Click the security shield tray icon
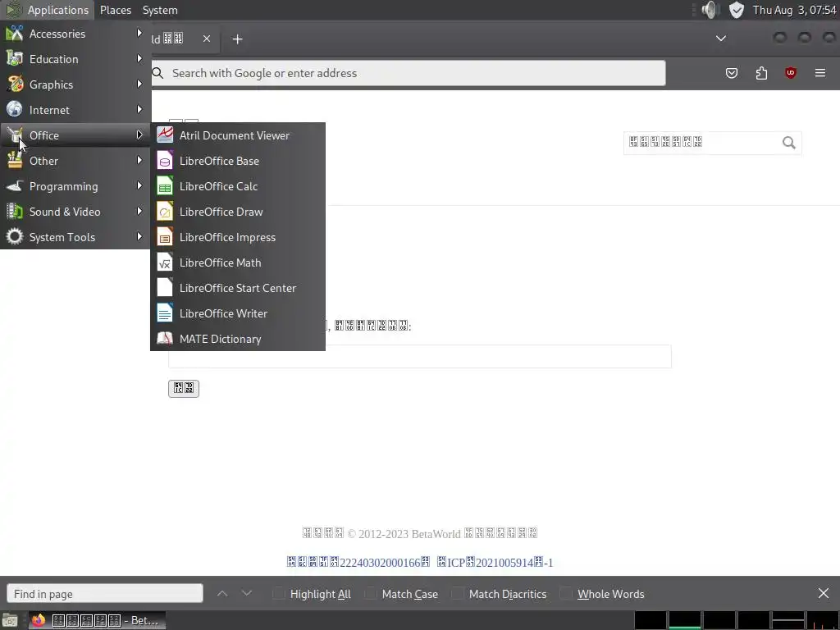The image size is (840, 630). (737, 10)
